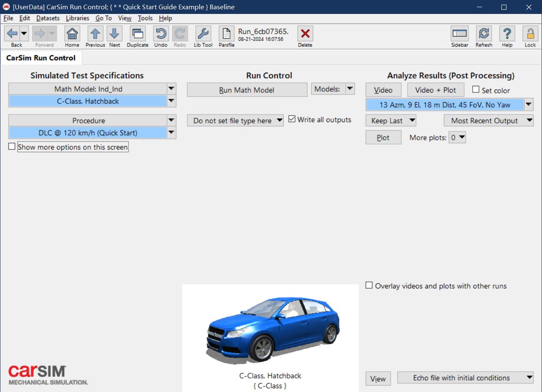Expand the Math Model: Ind_Ind dropdown arrow

[x=171, y=89]
